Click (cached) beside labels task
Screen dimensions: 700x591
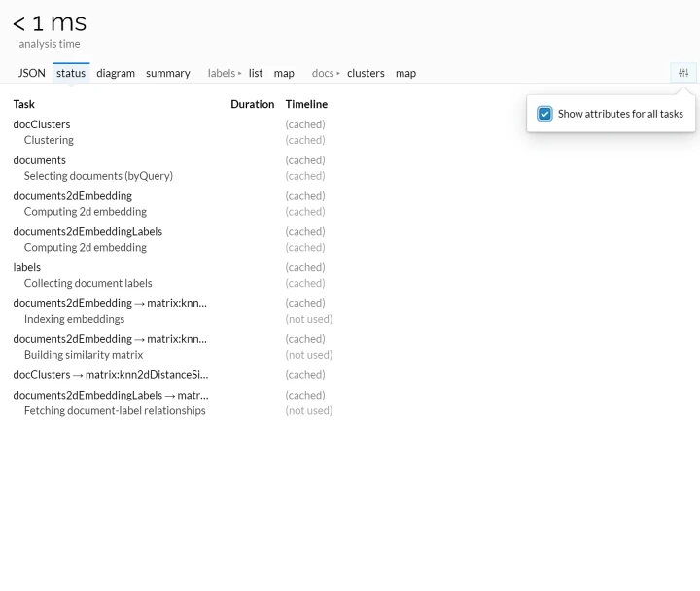305,267
